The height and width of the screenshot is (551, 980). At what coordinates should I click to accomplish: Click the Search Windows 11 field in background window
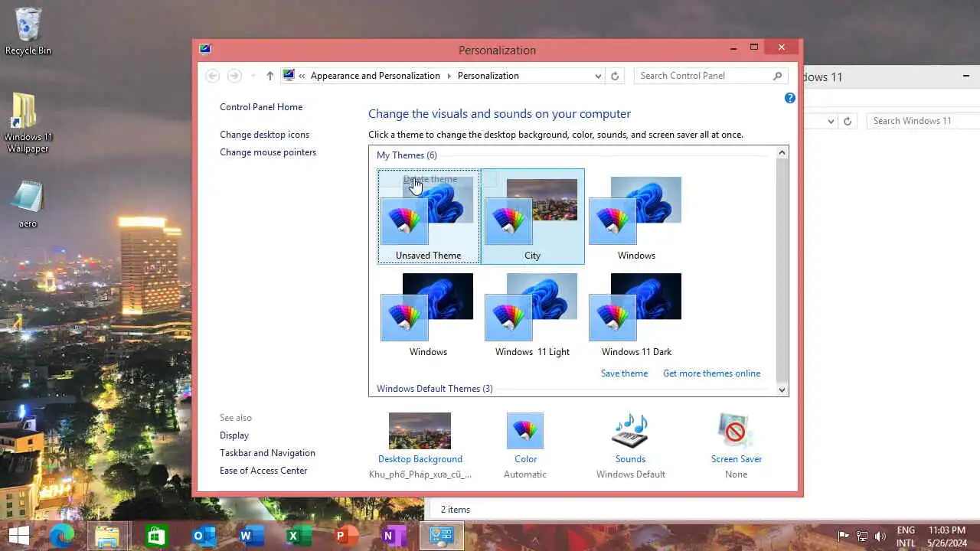pyautogui.click(x=923, y=121)
